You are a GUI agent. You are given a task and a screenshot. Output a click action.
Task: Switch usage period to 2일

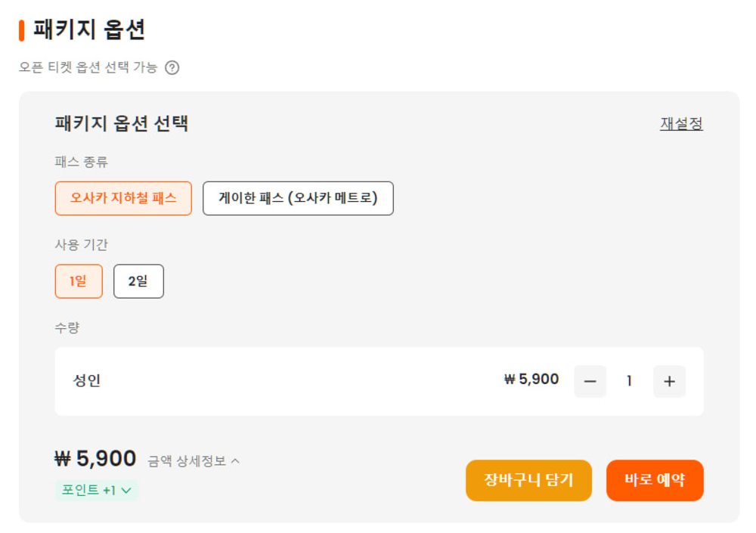(138, 281)
